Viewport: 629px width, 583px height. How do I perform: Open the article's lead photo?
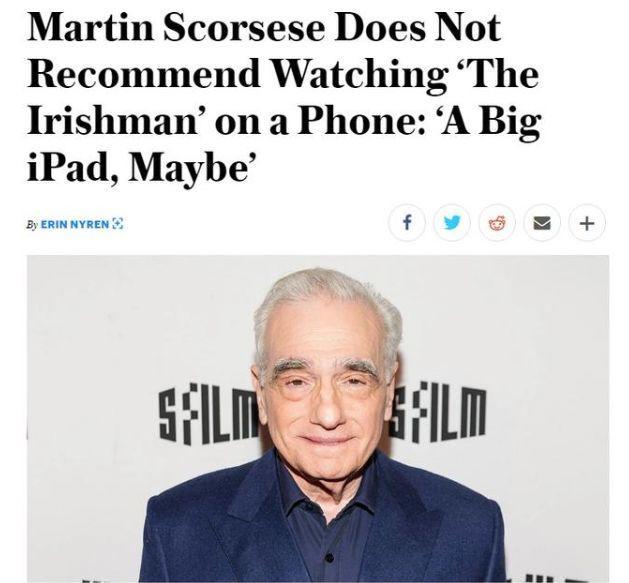pos(318,418)
